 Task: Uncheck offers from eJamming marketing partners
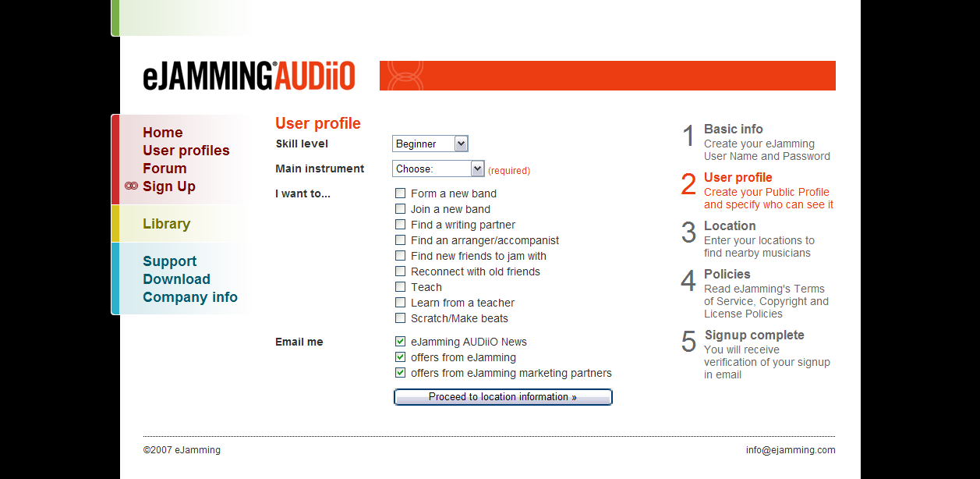tap(400, 373)
